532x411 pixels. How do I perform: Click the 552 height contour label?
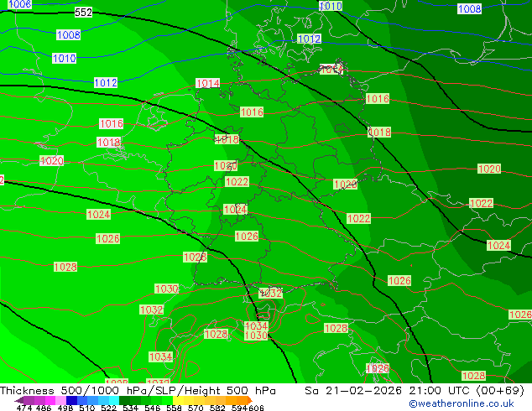83,13
